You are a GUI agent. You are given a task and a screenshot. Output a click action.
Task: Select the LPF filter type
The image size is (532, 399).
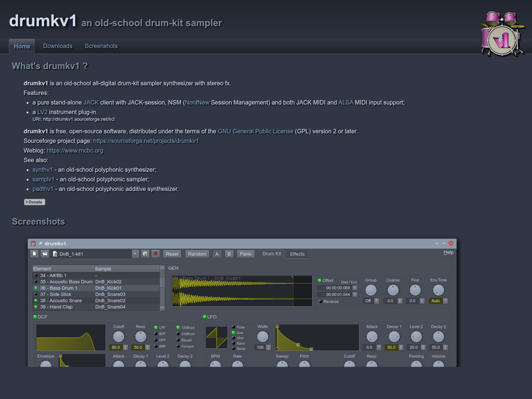point(160,327)
